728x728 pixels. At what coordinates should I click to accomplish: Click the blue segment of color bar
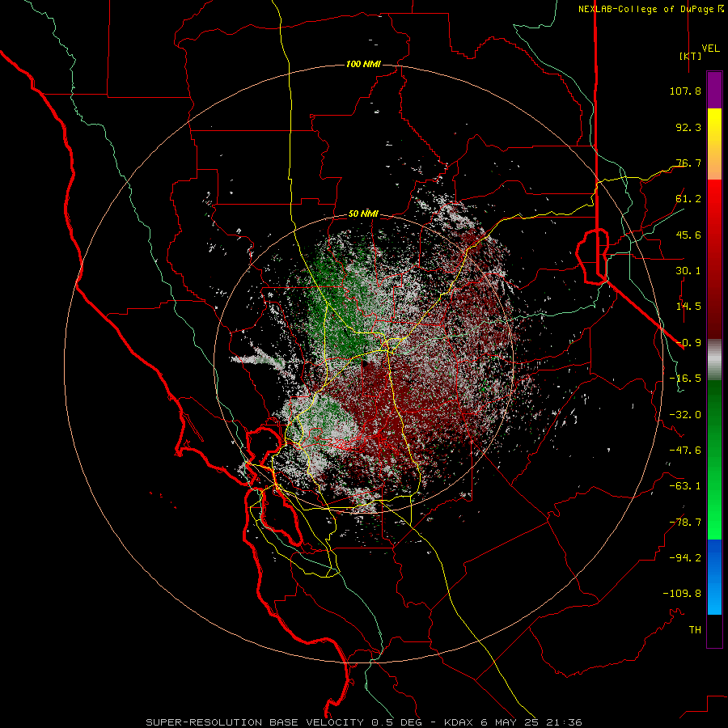click(714, 577)
